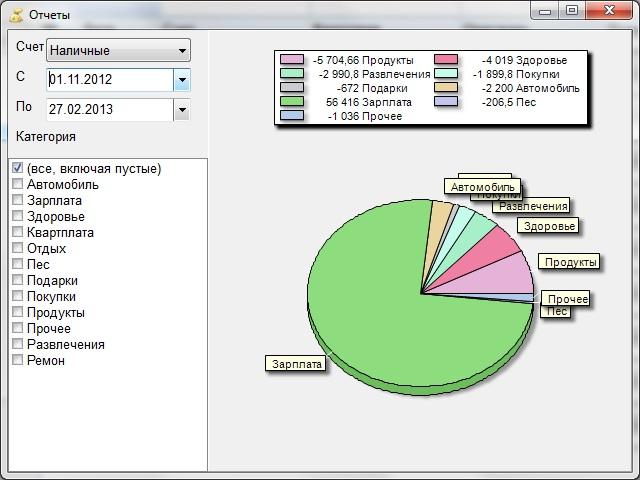Toggle the '(все, включая пустые)' checkbox

pos(17,168)
